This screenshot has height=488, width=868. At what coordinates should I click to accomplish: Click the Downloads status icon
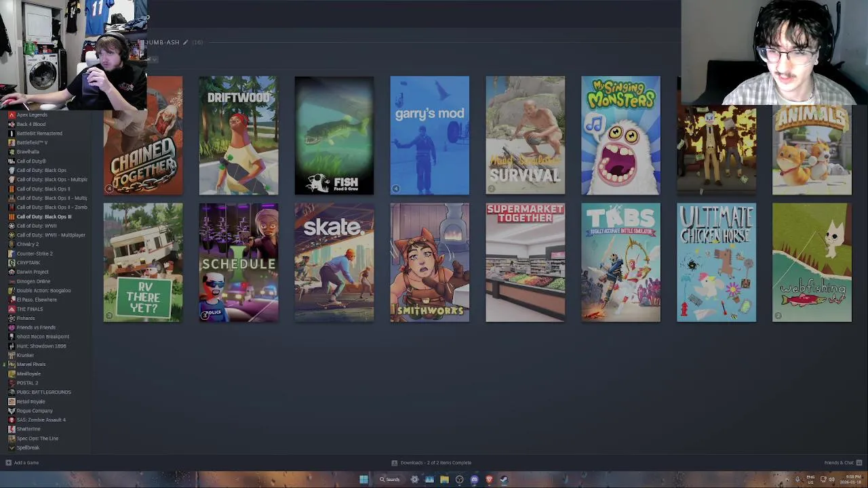[x=394, y=462]
